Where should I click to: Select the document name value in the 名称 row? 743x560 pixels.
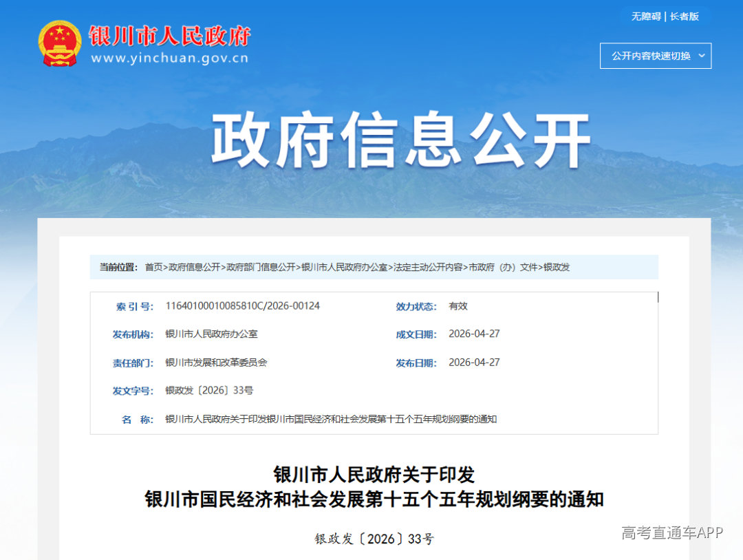(x=331, y=419)
